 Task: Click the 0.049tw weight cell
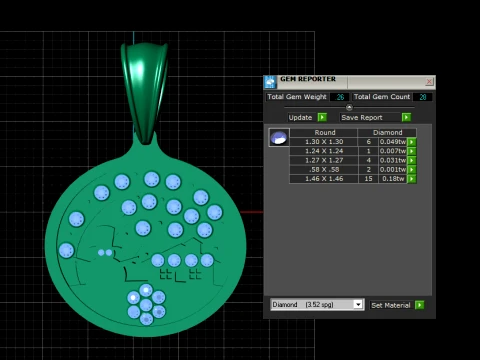click(393, 142)
